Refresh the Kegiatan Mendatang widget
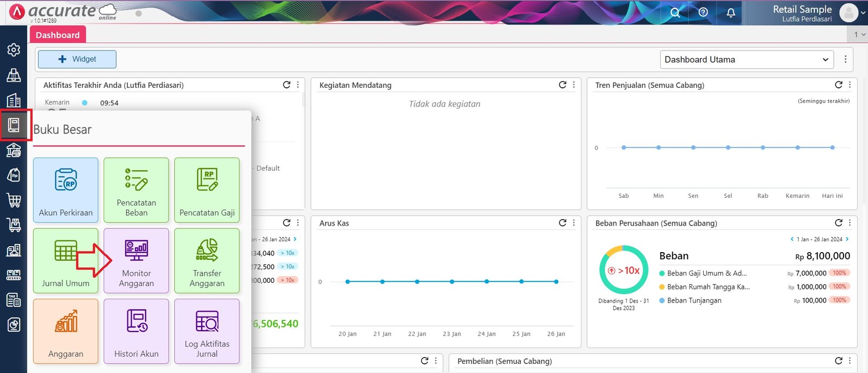The width and height of the screenshot is (868, 373). pos(563,85)
